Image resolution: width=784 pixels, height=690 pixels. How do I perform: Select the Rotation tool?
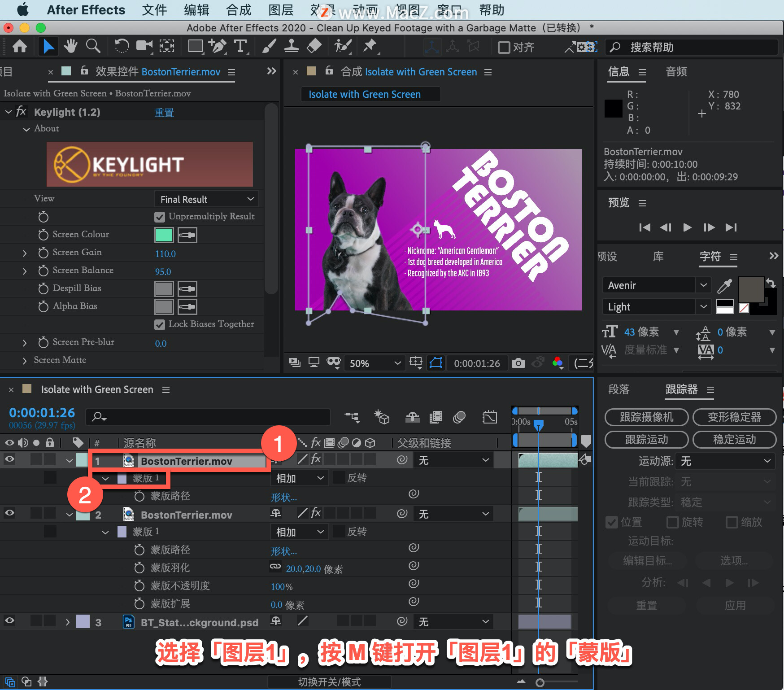tap(122, 46)
